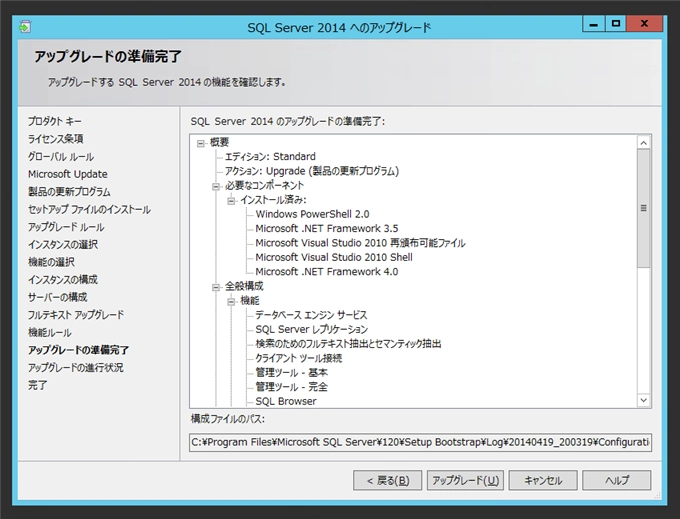The width and height of the screenshot is (680, 519).
Task: Click the scroll down arrow of summary tree
Action: click(x=644, y=400)
